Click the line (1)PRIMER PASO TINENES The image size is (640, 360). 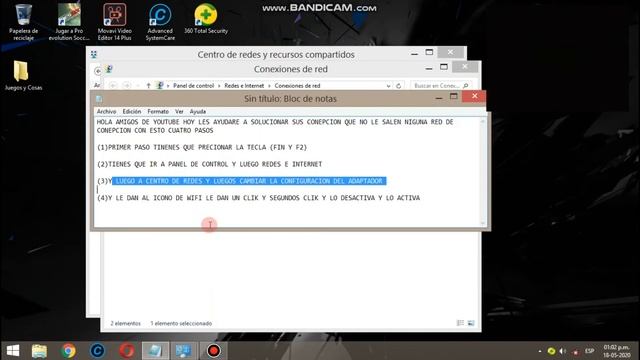pyautogui.click(x=202, y=147)
